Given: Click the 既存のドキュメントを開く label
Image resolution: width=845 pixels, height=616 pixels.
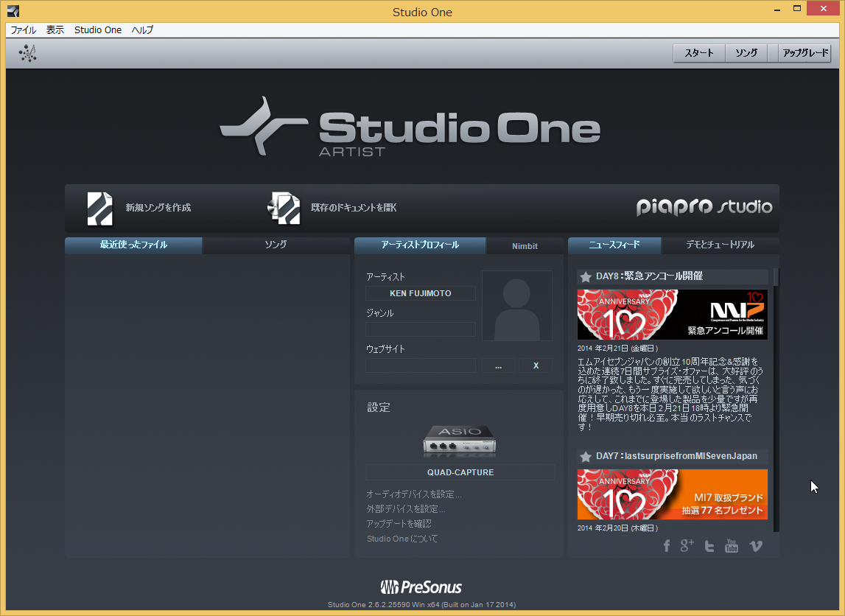Looking at the screenshot, I should (x=354, y=208).
